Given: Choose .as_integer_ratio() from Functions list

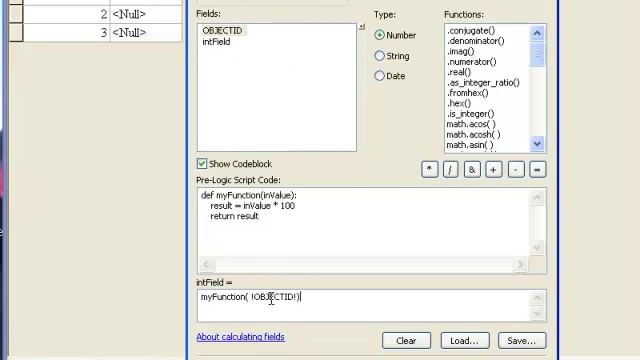Looking at the screenshot, I should click(483, 82).
